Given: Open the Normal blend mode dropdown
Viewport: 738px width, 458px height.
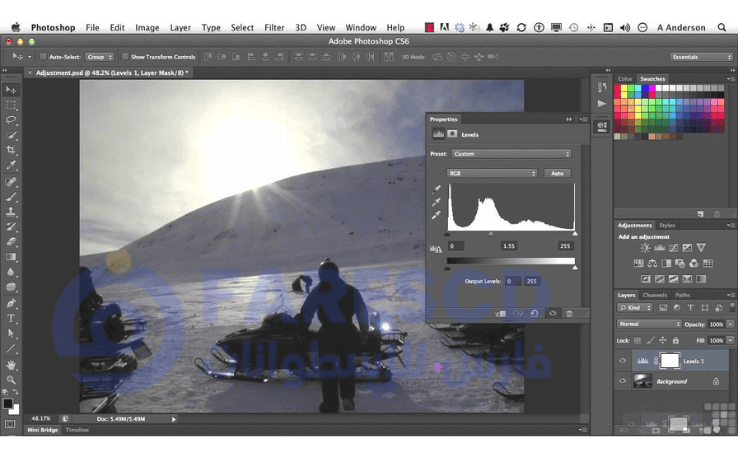Looking at the screenshot, I should coord(648,324).
